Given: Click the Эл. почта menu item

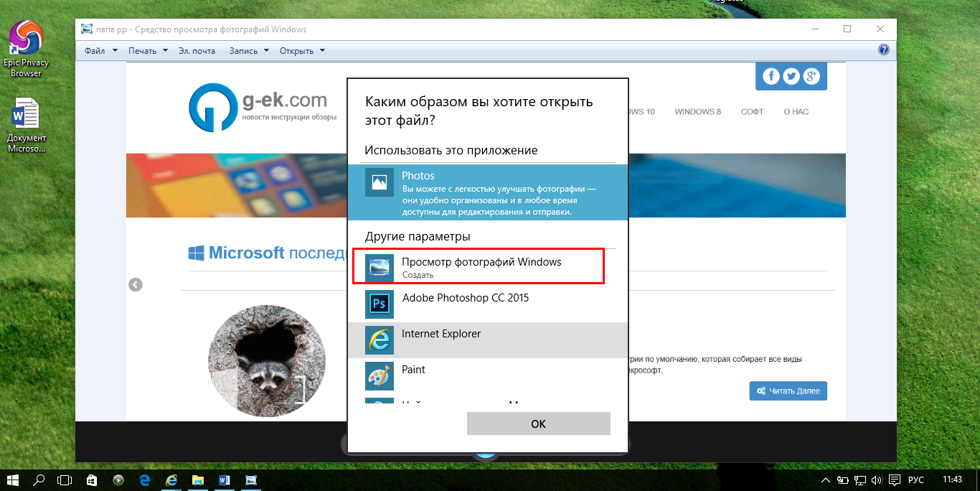Looking at the screenshot, I should [197, 50].
